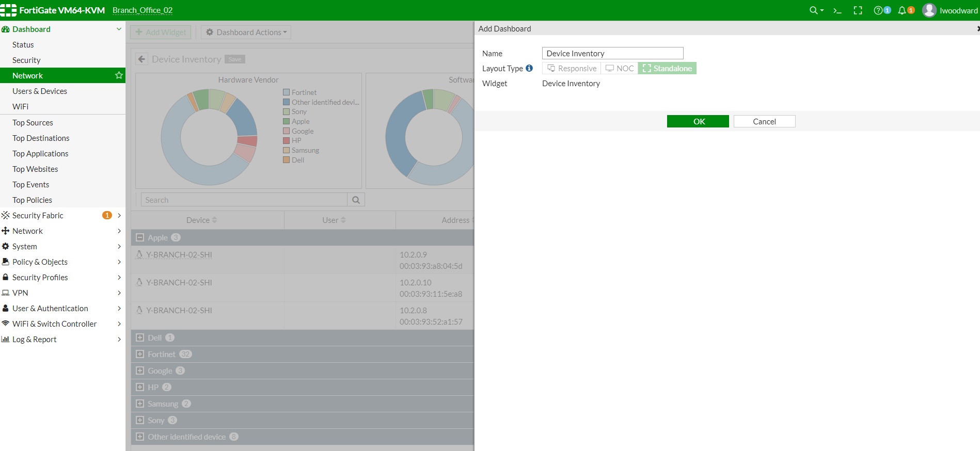Click device row with address 10.2.0.10
The image size is (980, 451).
pos(303,288)
